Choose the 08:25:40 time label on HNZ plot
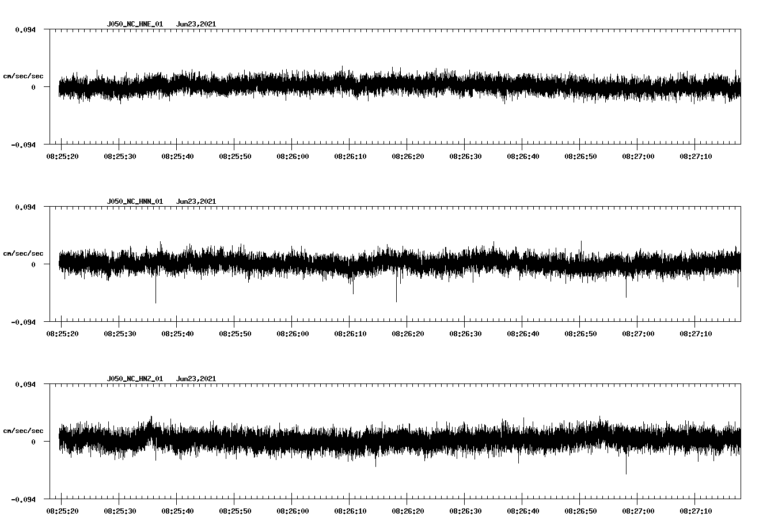 177,511
